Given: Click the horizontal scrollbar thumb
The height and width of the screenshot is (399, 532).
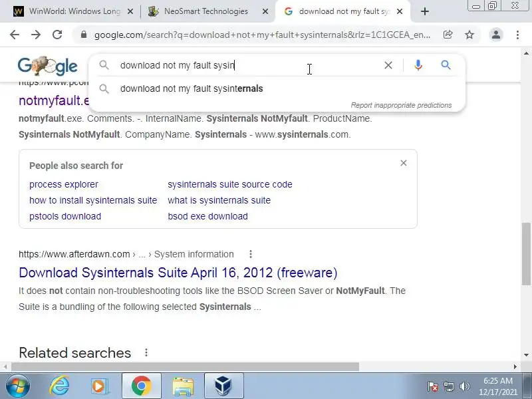Looking at the screenshot, I should coord(185,367).
